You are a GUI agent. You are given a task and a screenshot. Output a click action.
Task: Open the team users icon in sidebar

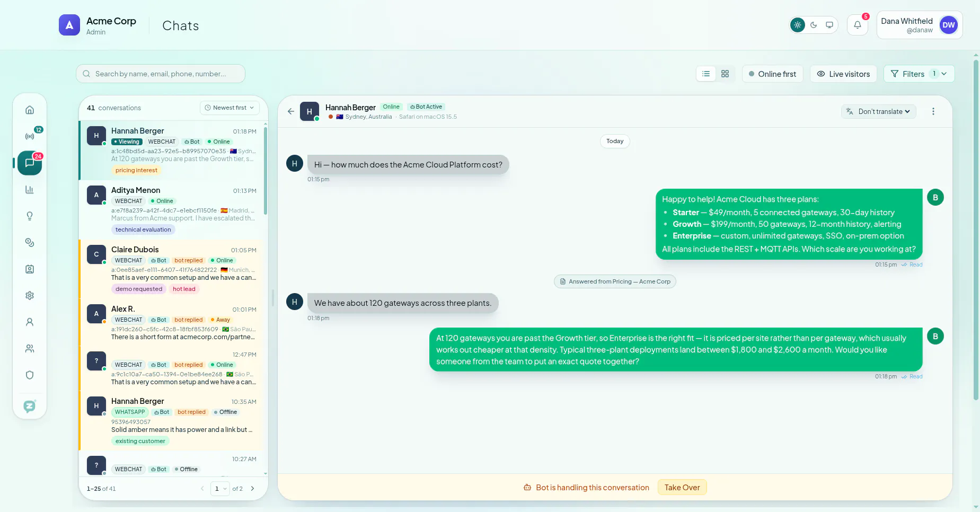tap(30, 348)
